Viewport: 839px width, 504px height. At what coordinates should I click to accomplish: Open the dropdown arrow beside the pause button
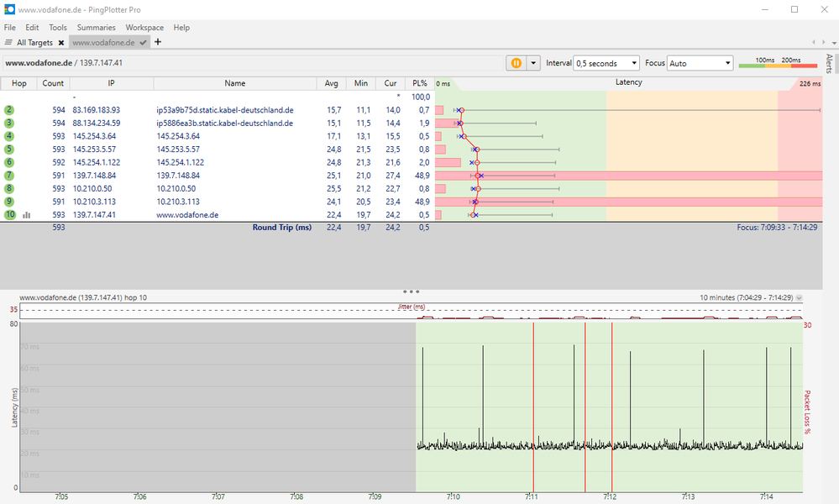pos(532,63)
